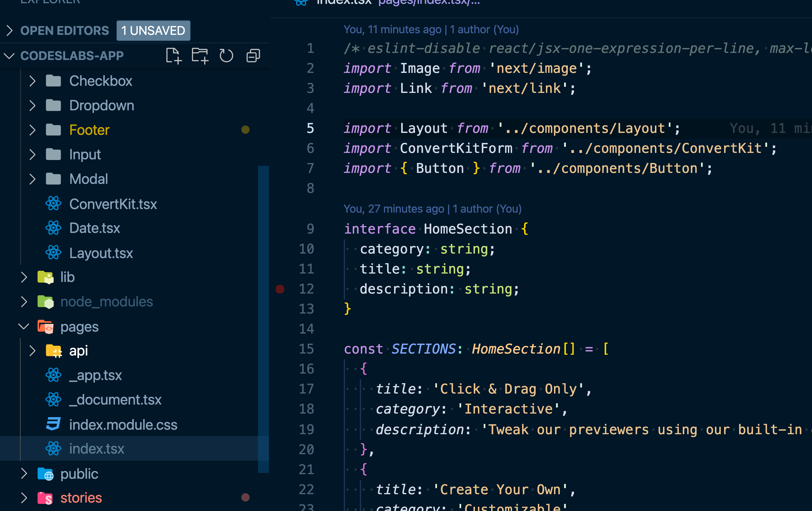The height and width of the screenshot is (511, 812).
Task: Expand the node_modules folder
Action: [x=24, y=302]
